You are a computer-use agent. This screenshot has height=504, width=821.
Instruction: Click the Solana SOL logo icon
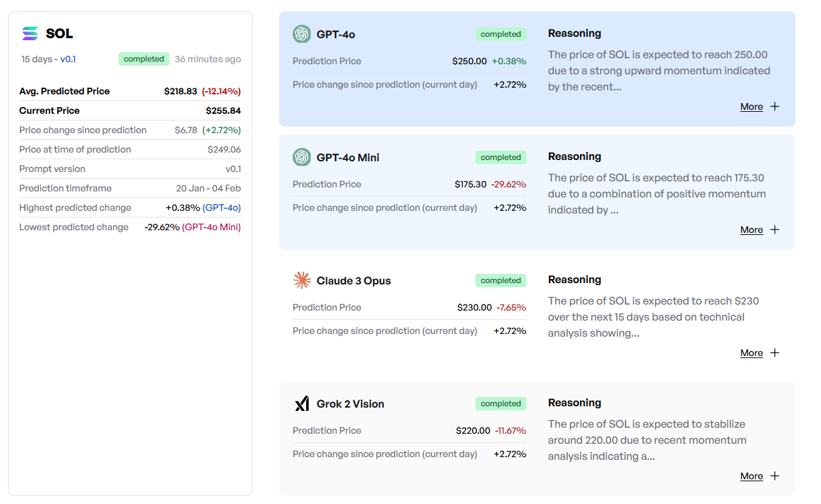[x=30, y=33]
